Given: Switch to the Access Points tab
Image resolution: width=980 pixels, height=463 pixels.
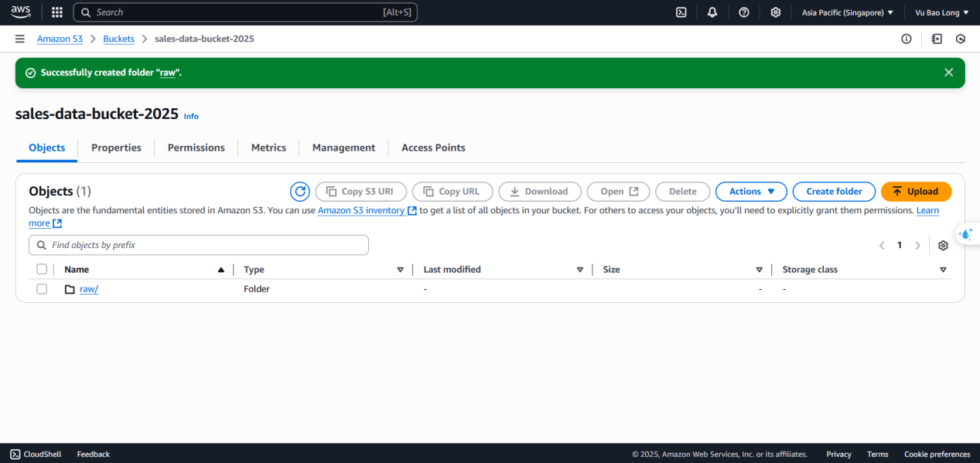Looking at the screenshot, I should coord(433,148).
